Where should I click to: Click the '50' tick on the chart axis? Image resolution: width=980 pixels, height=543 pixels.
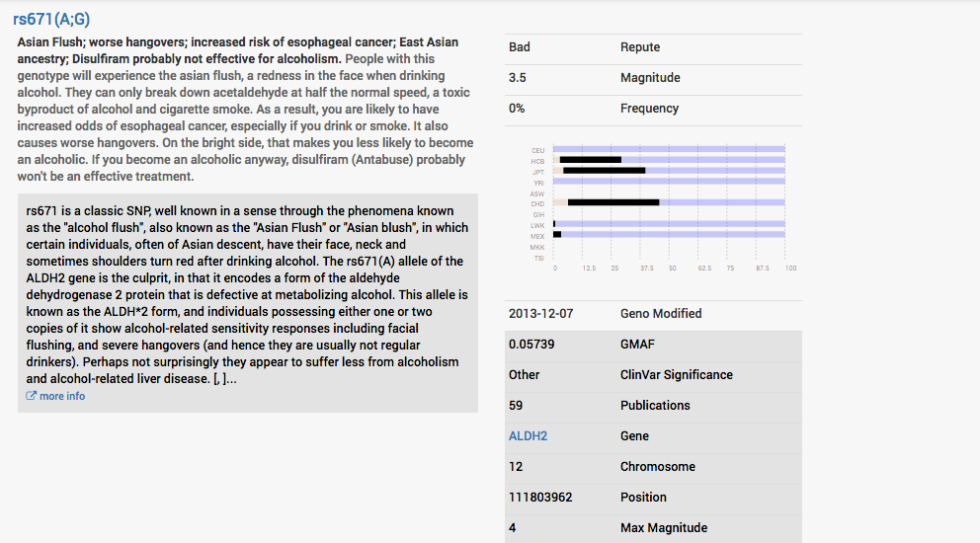tap(673, 269)
